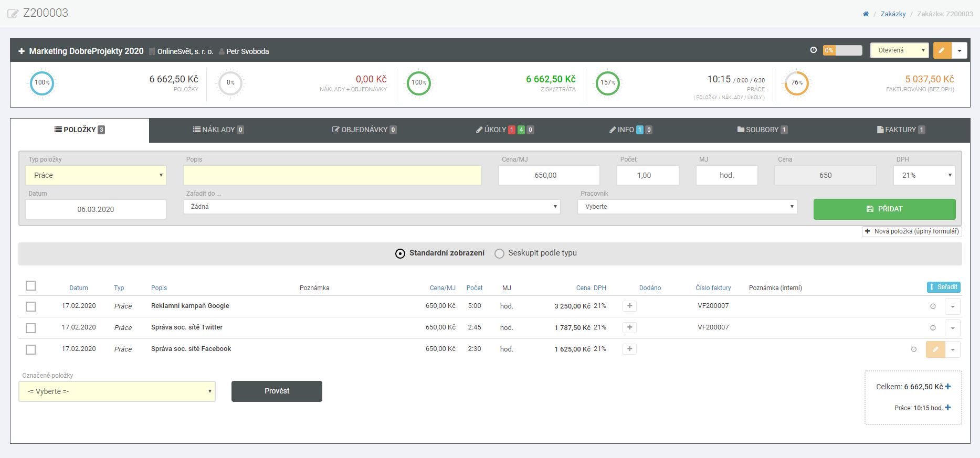Viewport: 980px width, 458px height.
Task: Open the Zařadit do Žádná dropdown
Action: click(x=372, y=207)
